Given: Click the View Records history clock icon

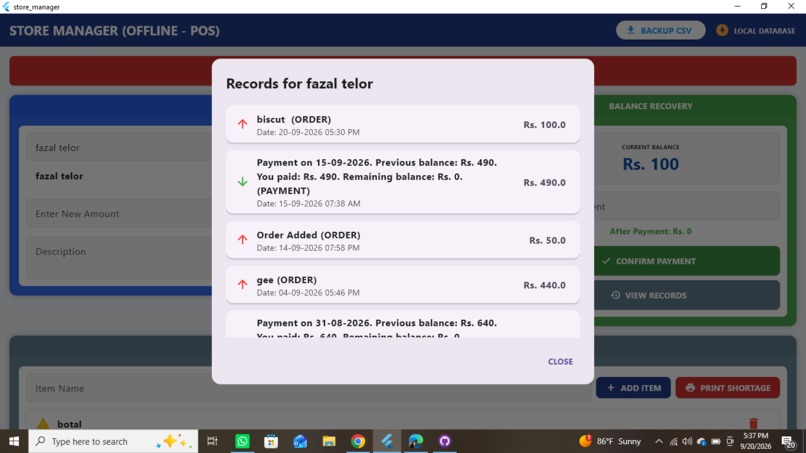Looking at the screenshot, I should [x=615, y=295].
